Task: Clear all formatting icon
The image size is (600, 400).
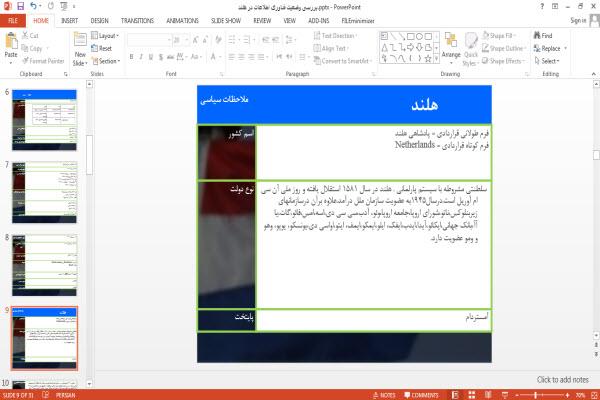Action: 218,40
